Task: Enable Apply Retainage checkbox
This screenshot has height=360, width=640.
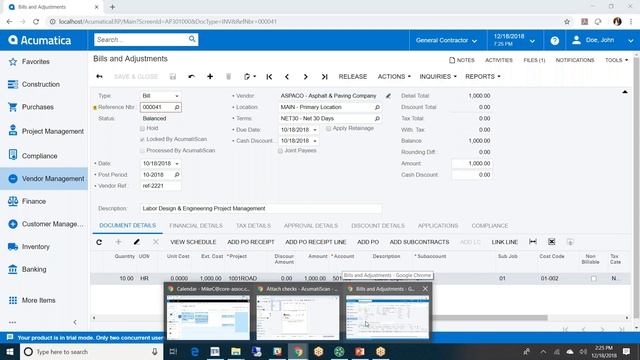Action: click(329, 128)
